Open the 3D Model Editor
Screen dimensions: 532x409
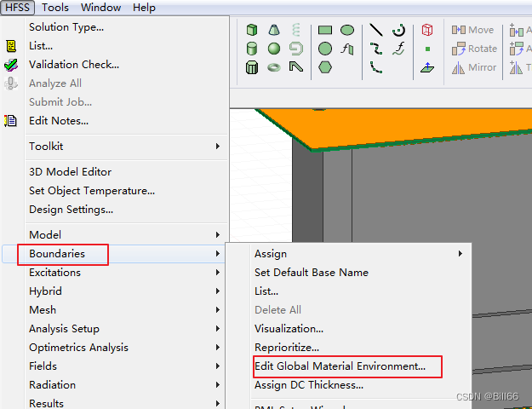[116, 172]
